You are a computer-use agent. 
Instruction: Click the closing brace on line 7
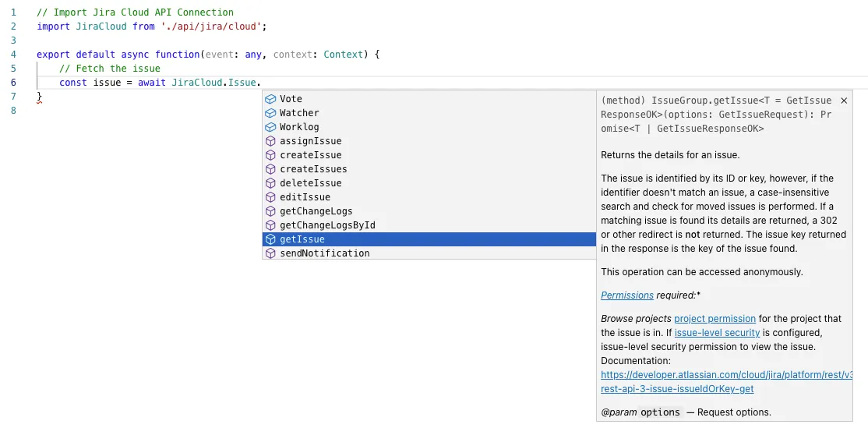pyautogui.click(x=39, y=97)
